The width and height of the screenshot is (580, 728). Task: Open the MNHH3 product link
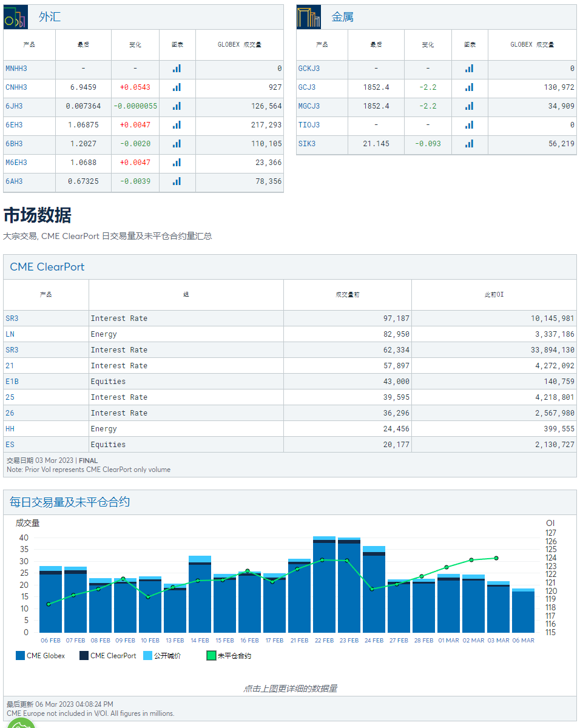coord(16,69)
